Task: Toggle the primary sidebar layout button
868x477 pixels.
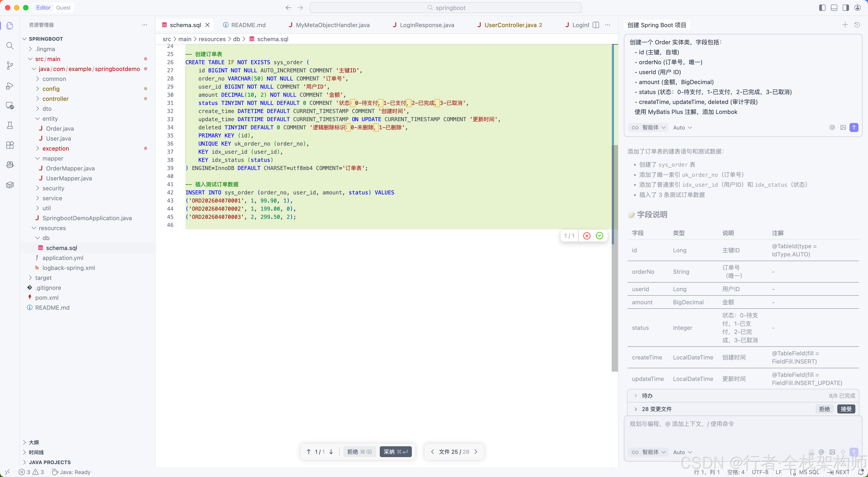Action: click(822, 7)
